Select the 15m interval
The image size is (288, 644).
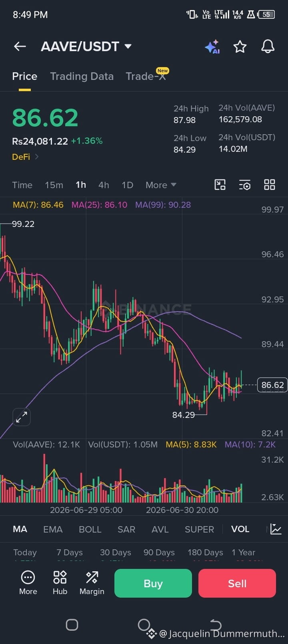(54, 185)
